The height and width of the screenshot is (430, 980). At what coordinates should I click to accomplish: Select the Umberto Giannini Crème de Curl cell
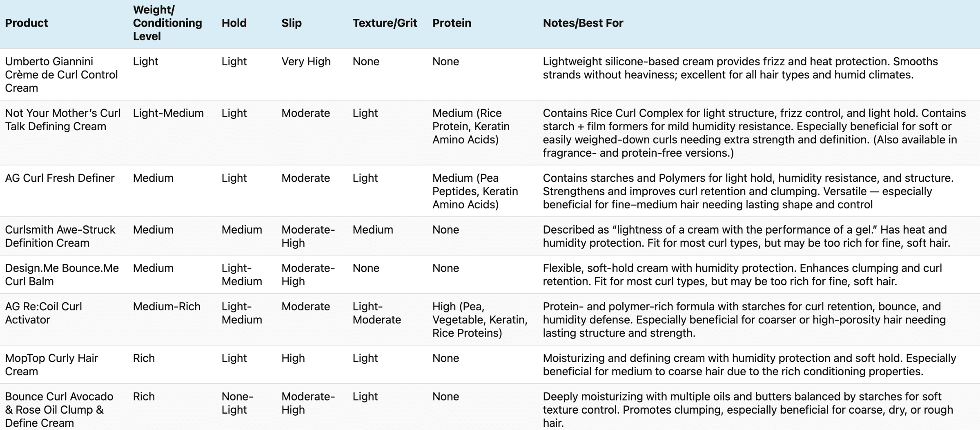pyautogui.click(x=61, y=75)
